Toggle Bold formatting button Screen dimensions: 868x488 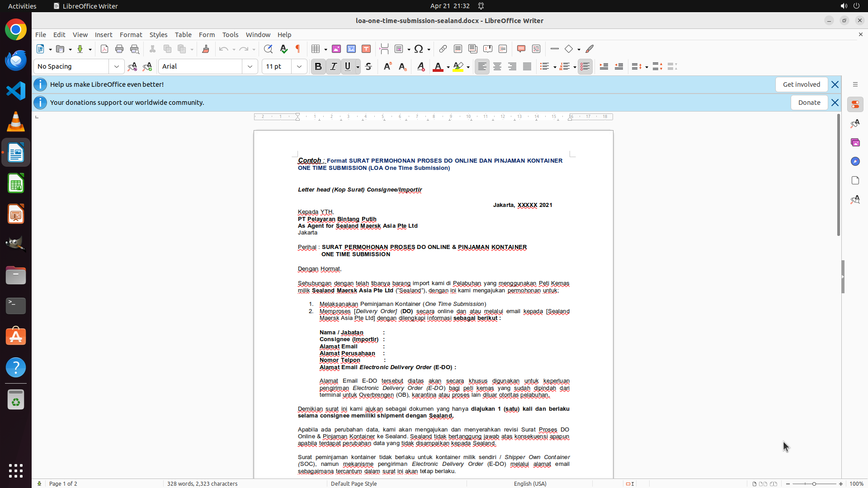click(318, 66)
